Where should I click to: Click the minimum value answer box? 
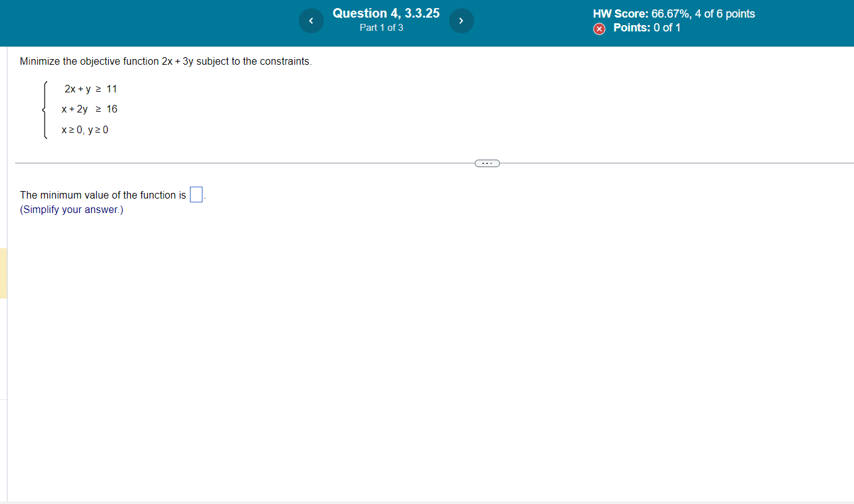point(196,194)
